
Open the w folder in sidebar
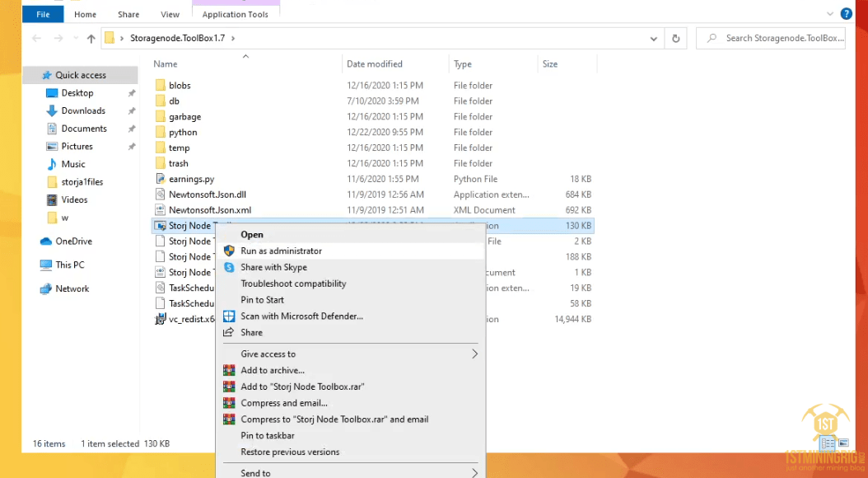tap(65, 218)
